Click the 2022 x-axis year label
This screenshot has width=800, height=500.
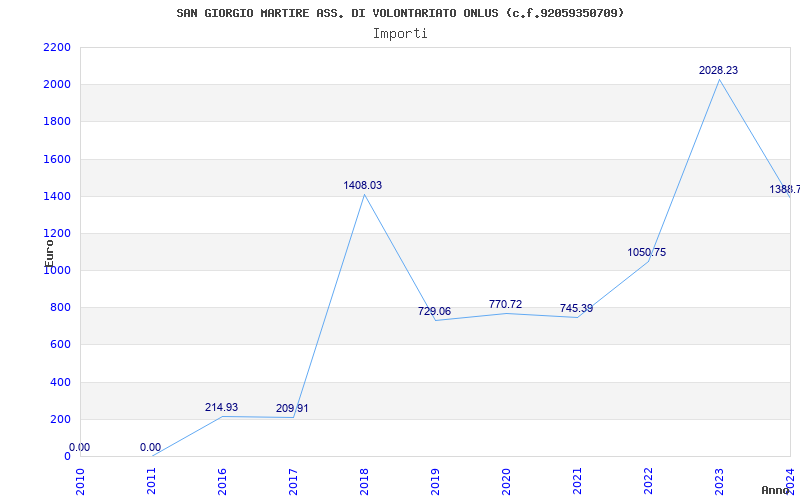(x=648, y=482)
